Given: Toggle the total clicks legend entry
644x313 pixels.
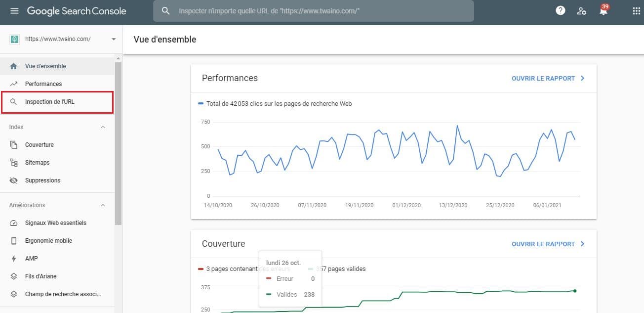Looking at the screenshot, I should pyautogui.click(x=275, y=104).
